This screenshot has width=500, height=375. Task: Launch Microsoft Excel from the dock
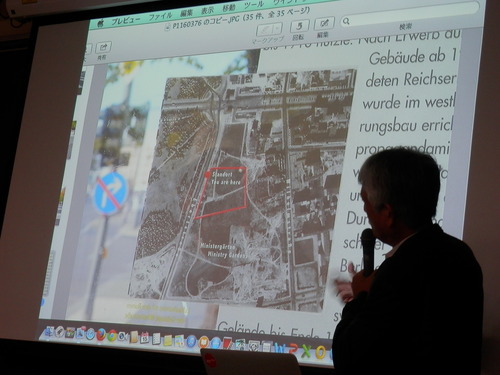(306, 351)
